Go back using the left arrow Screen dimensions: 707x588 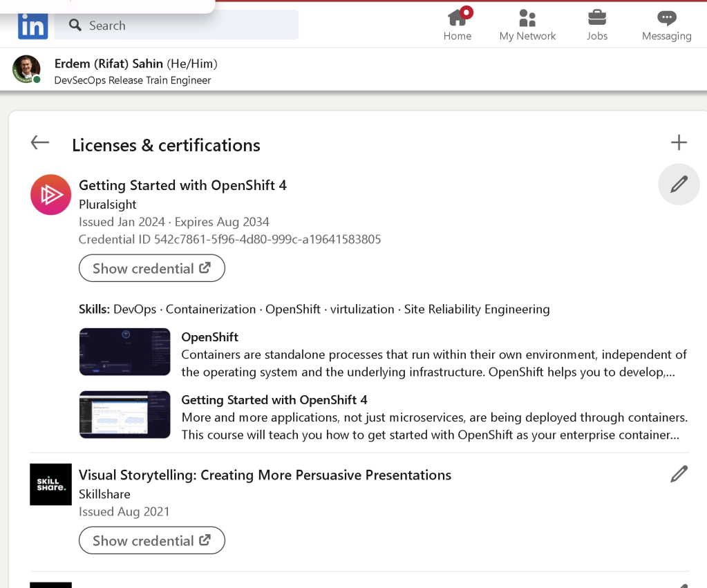[39, 142]
